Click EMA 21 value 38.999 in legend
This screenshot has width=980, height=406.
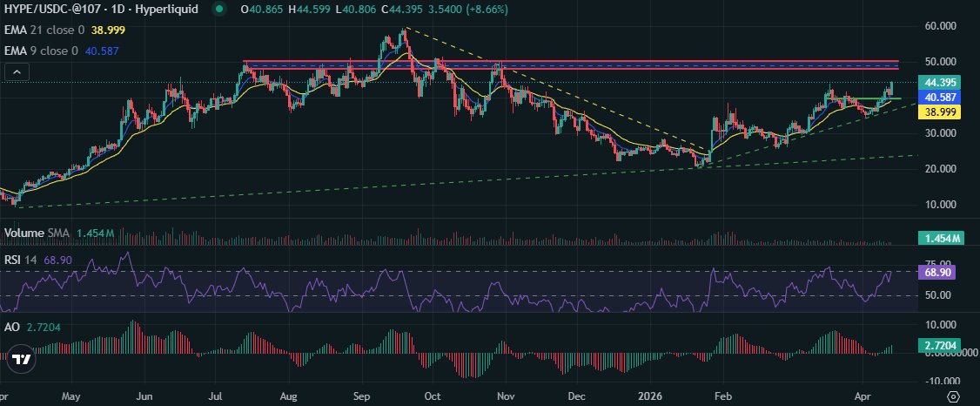coord(106,30)
